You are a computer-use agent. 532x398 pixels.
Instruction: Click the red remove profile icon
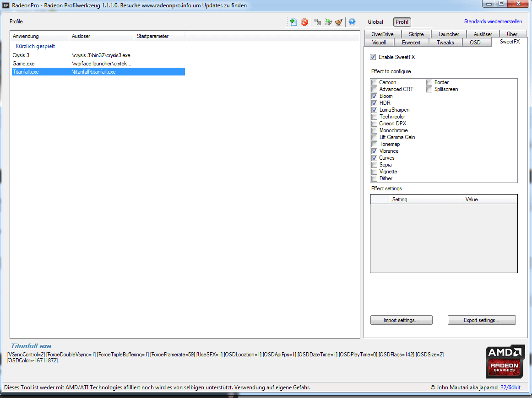point(304,22)
